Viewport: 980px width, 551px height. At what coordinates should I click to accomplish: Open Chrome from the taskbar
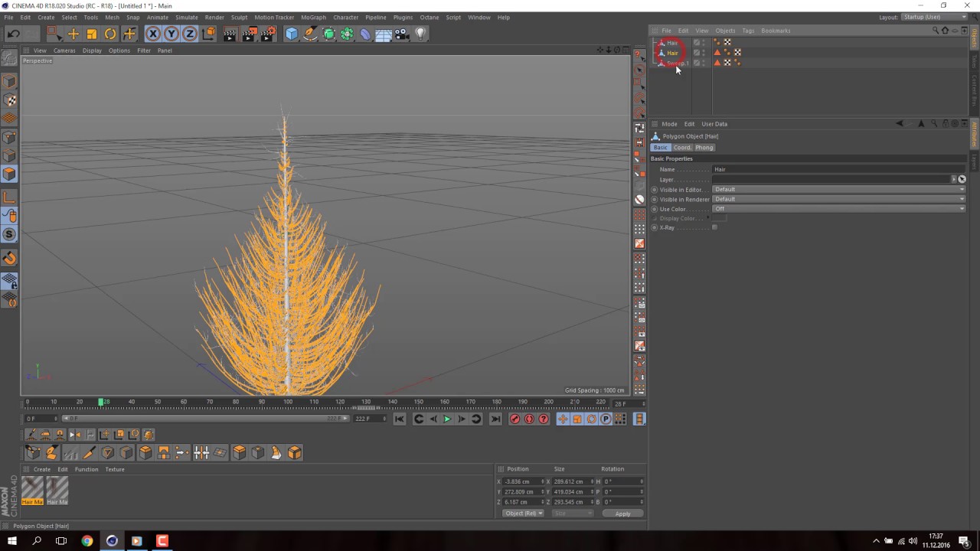tap(87, 541)
